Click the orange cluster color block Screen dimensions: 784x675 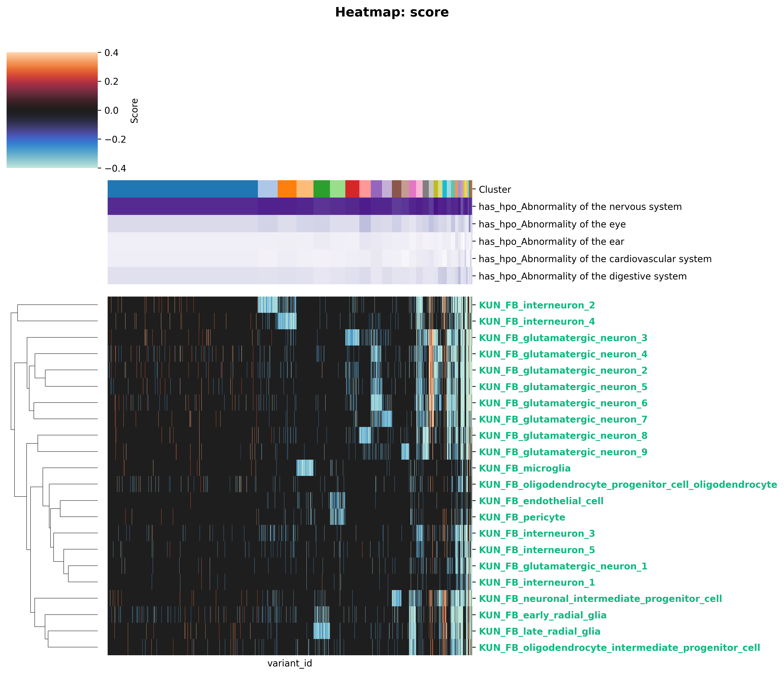click(x=287, y=189)
